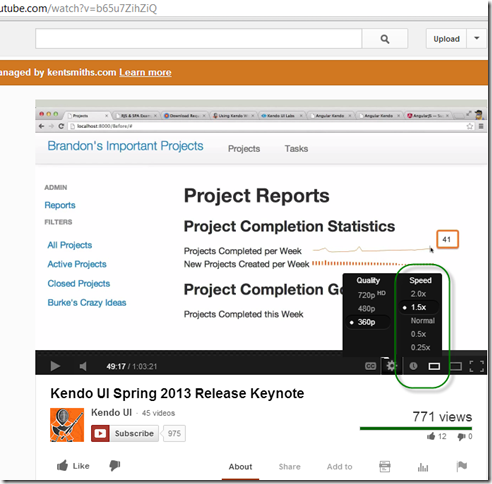Click the thumbs-down dislike button
The width and height of the screenshot is (492, 484).
[115, 466]
